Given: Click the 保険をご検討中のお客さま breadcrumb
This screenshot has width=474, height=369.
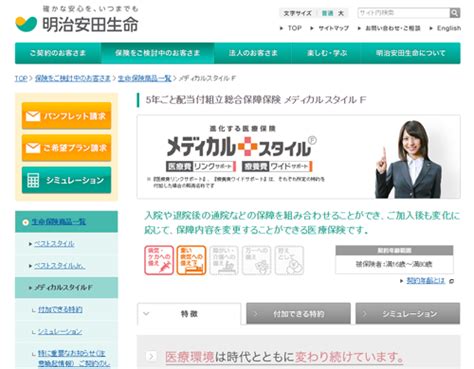Looking at the screenshot, I should [72, 78].
